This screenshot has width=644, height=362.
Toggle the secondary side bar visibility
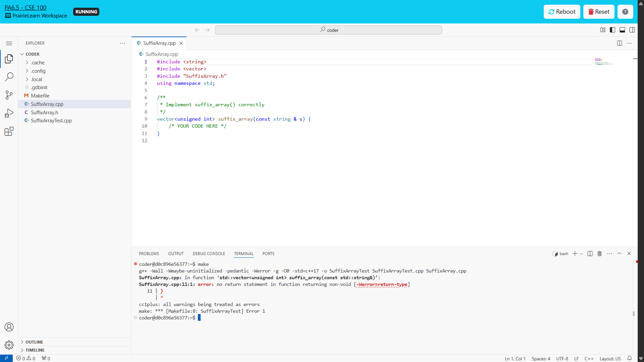click(x=632, y=30)
